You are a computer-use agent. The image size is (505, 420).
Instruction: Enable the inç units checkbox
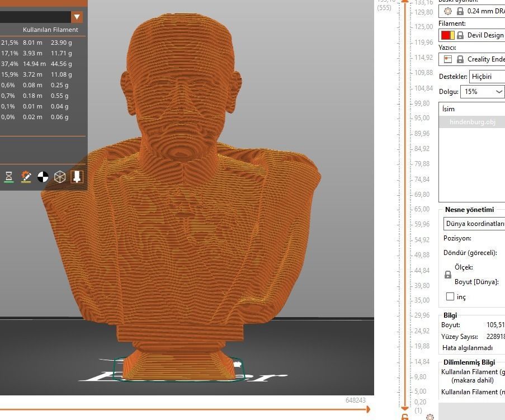(x=450, y=296)
